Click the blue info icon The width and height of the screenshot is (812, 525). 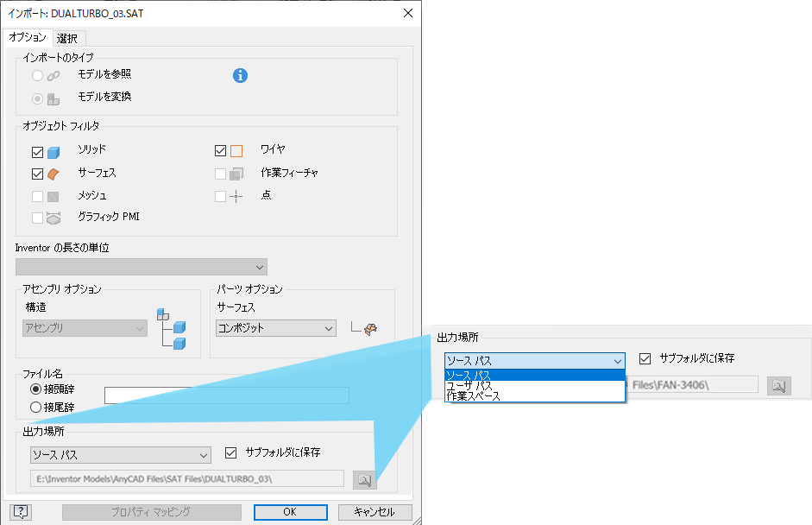point(240,76)
